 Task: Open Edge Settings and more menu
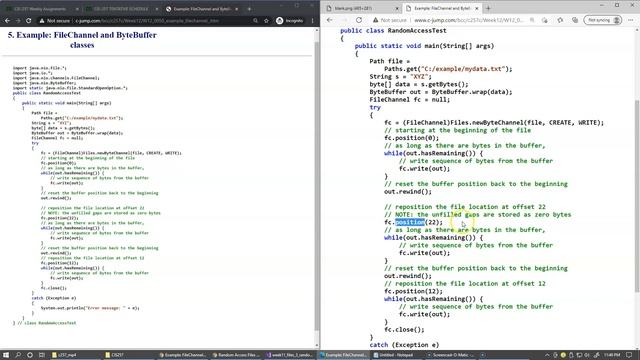click(631, 20)
